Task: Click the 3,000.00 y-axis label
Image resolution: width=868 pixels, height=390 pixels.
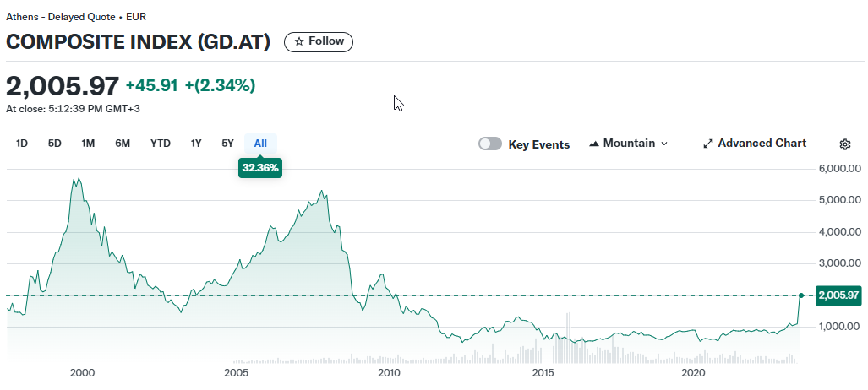Action: pyautogui.click(x=839, y=264)
